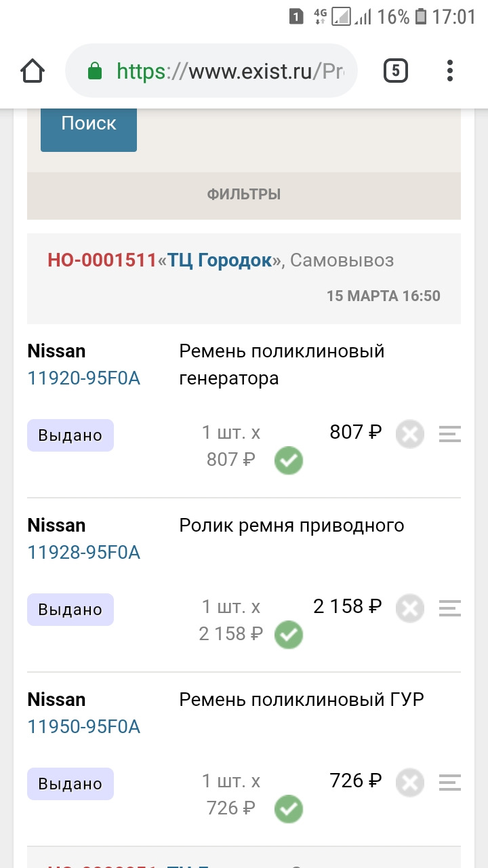The image size is (488, 868).
Task: Tap the green checkmark for the 807 ₽ belt item
Action: tap(288, 460)
